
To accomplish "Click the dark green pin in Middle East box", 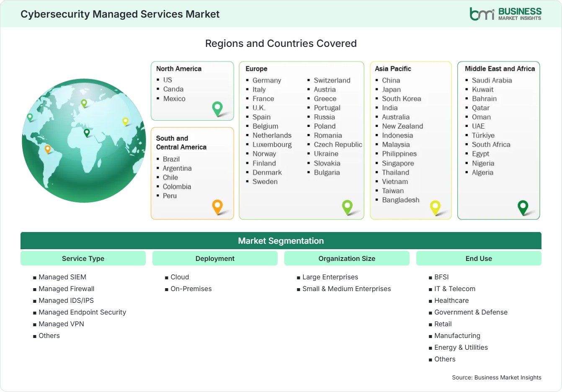I will coord(523,208).
